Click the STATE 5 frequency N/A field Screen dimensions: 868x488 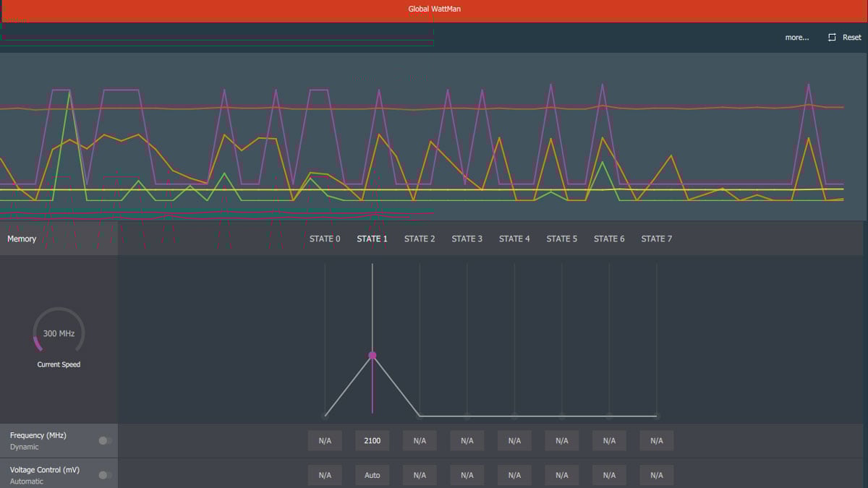point(562,440)
